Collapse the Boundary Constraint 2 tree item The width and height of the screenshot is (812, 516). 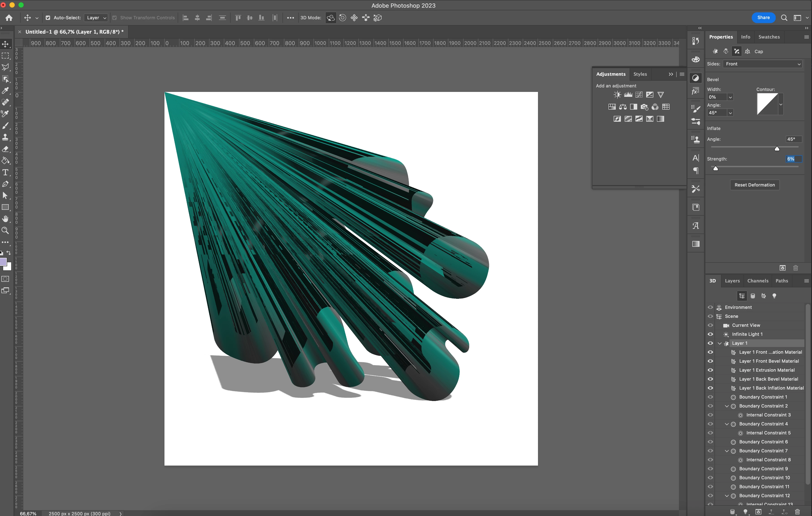727,406
